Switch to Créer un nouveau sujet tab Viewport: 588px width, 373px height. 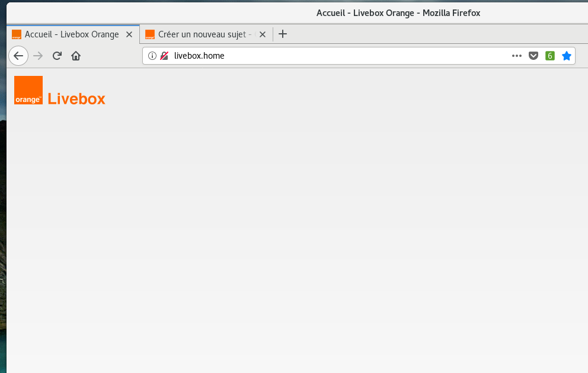click(206, 34)
